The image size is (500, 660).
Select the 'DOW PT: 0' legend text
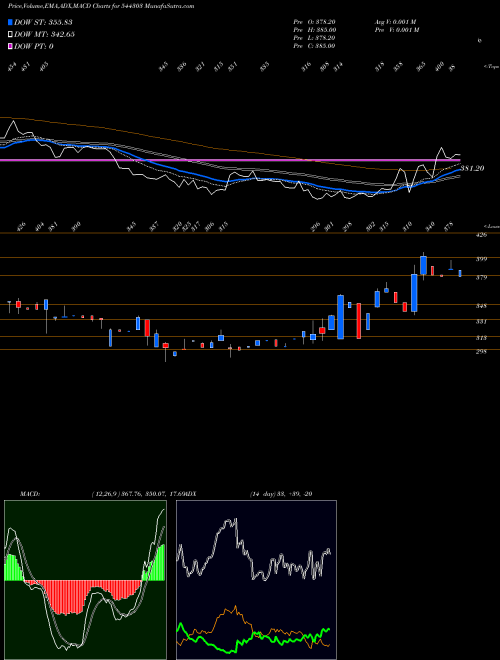click(34, 46)
